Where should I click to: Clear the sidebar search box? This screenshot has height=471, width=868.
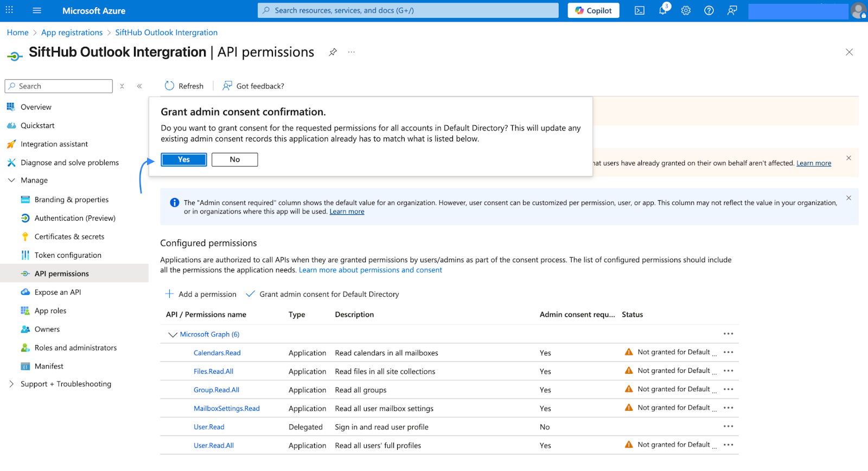tap(122, 86)
